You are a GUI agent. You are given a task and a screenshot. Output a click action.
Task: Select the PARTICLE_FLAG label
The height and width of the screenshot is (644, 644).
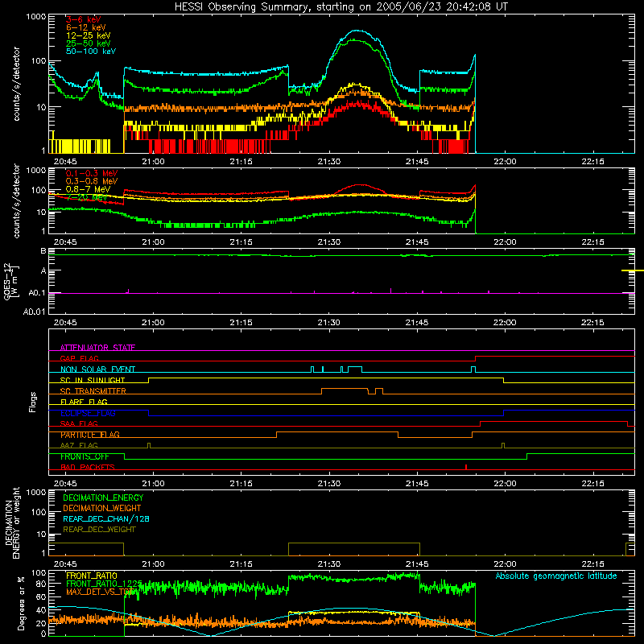click(x=90, y=435)
